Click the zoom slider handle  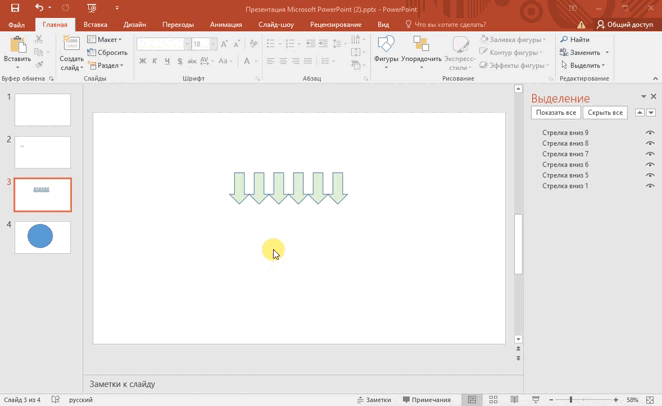[x=571, y=399]
